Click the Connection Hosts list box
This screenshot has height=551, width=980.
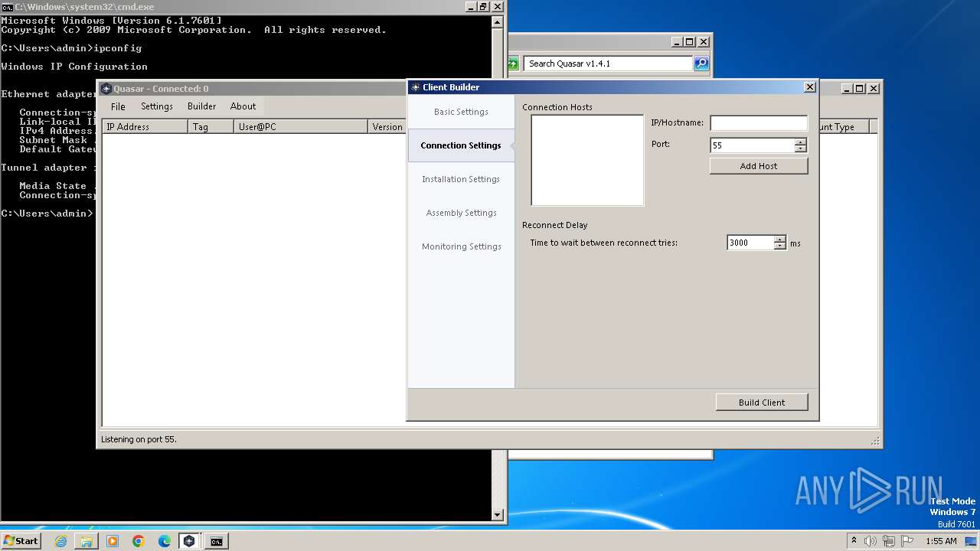coord(587,161)
